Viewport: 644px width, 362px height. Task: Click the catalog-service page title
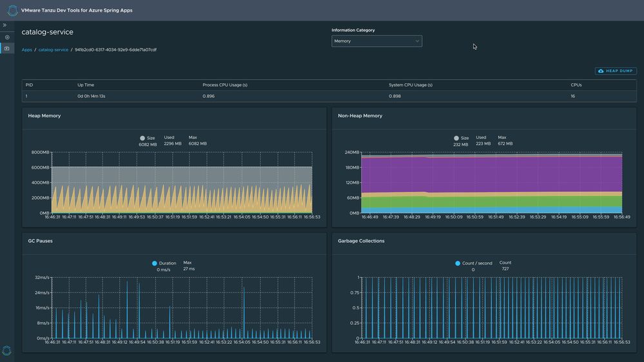[47, 32]
